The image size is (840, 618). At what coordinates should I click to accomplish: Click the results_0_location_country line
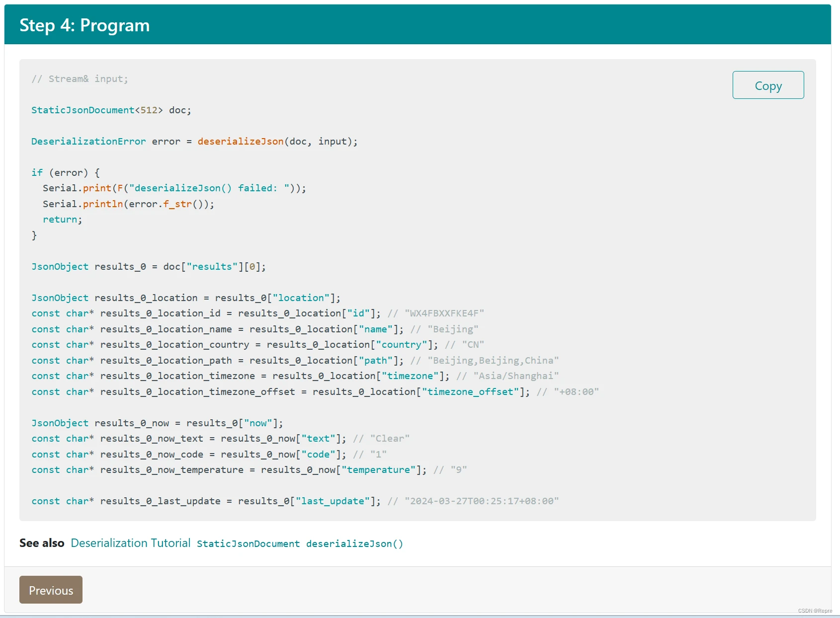coord(257,345)
